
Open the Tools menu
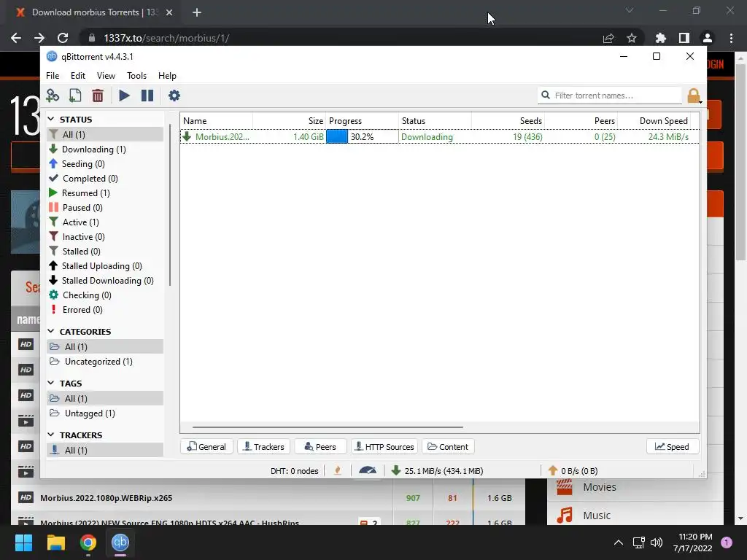pyautogui.click(x=136, y=76)
